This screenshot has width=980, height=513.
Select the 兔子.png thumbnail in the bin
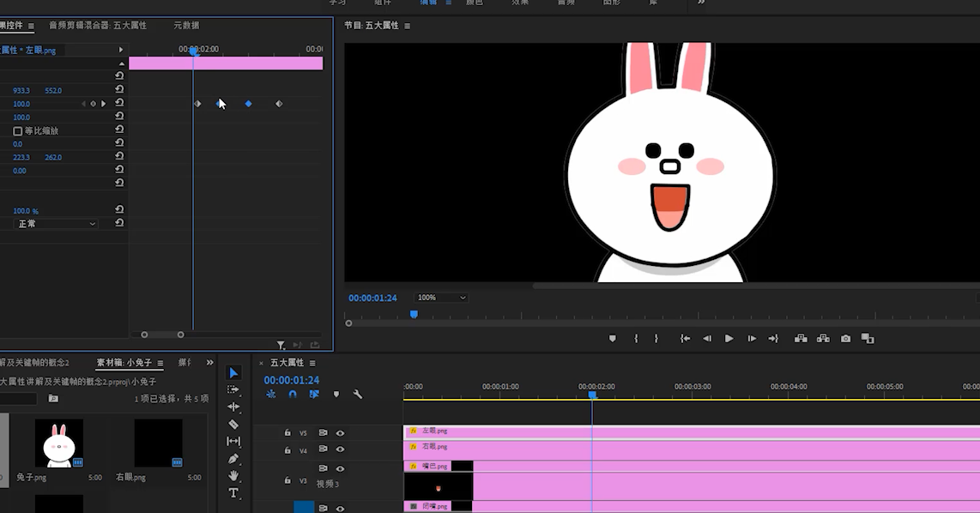(x=59, y=443)
